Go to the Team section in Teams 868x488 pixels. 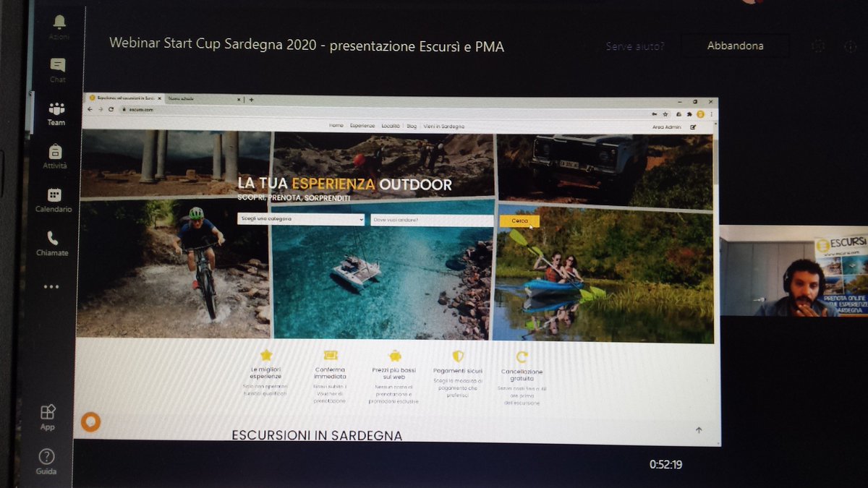tap(56, 114)
